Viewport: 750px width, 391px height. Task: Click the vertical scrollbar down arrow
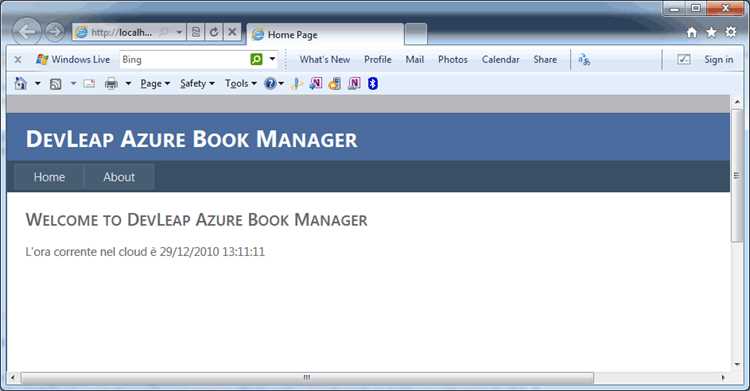pyautogui.click(x=737, y=365)
